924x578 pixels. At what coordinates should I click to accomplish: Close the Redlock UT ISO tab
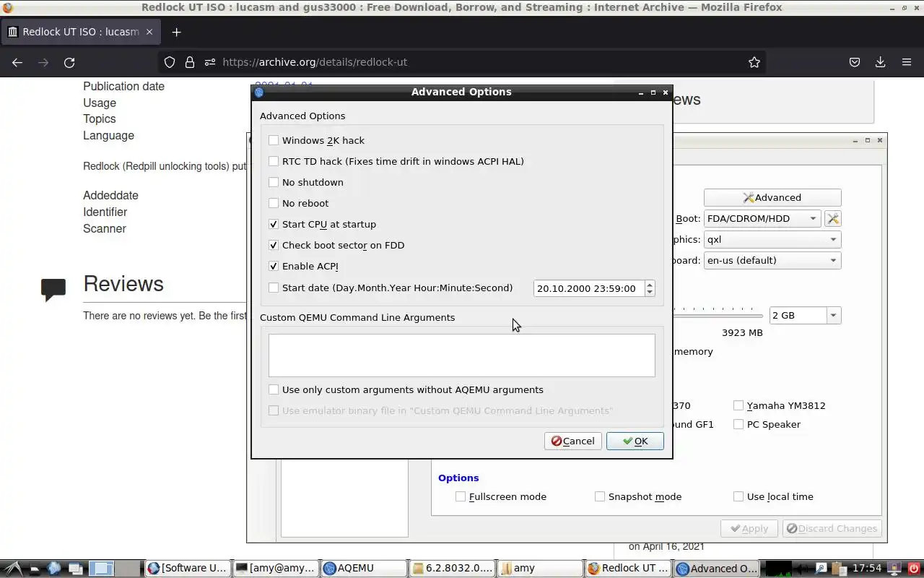(149, 32)
